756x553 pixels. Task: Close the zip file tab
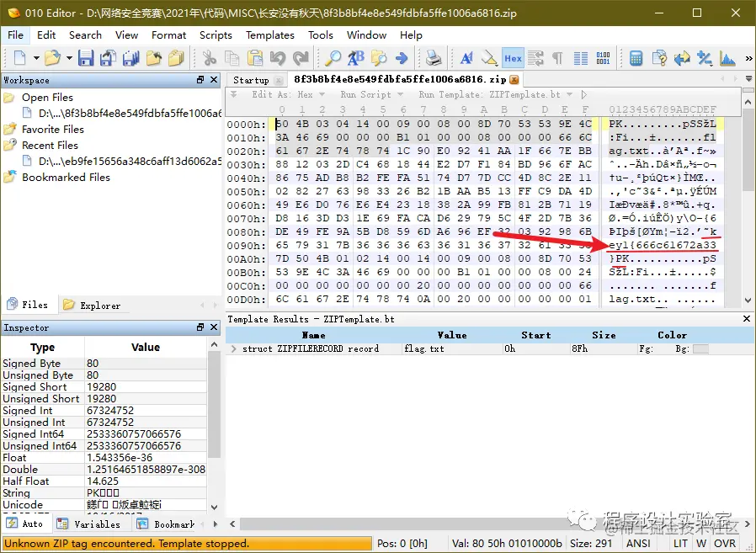click(514, 80)
